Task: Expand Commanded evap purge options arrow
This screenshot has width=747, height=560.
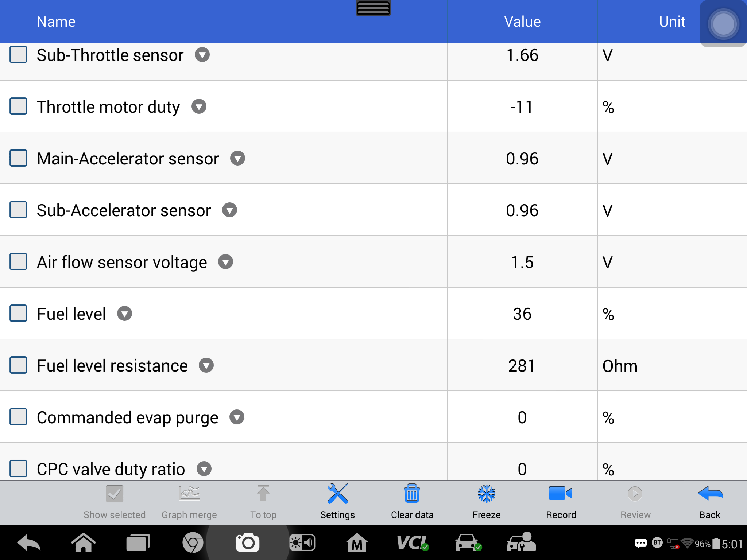Action: click(237, 417)
